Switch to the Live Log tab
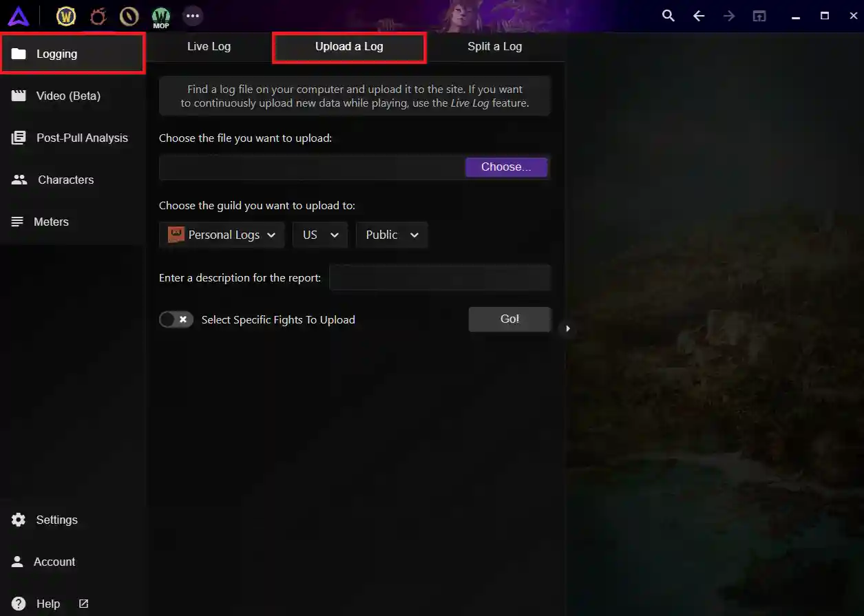The image size is (864, 616). coord(208,47)
